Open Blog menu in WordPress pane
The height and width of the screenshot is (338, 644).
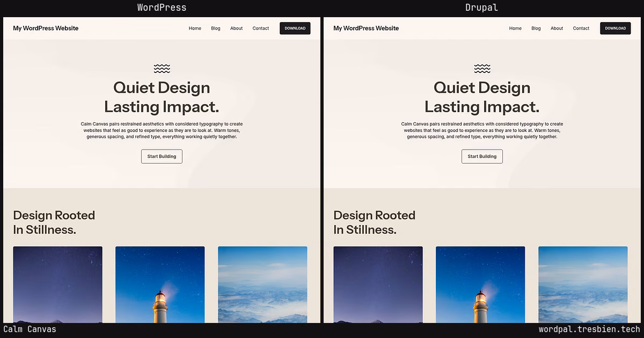click(x=216, y=28)
